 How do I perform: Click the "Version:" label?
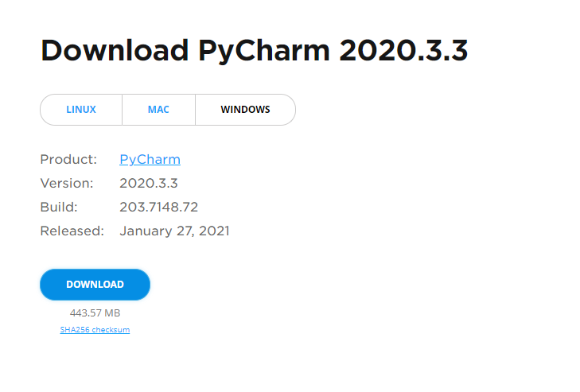click(x=67, y=183)
